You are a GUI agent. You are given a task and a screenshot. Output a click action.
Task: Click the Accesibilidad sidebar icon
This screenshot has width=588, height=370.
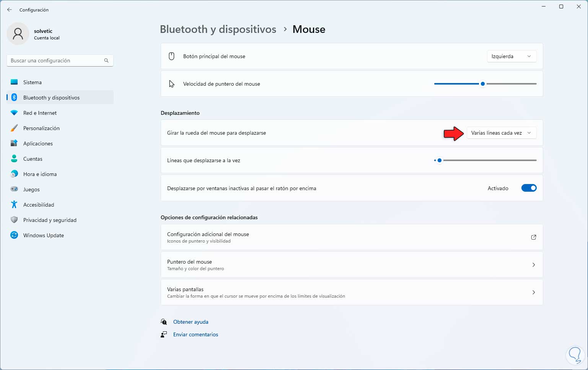point(14,205)
